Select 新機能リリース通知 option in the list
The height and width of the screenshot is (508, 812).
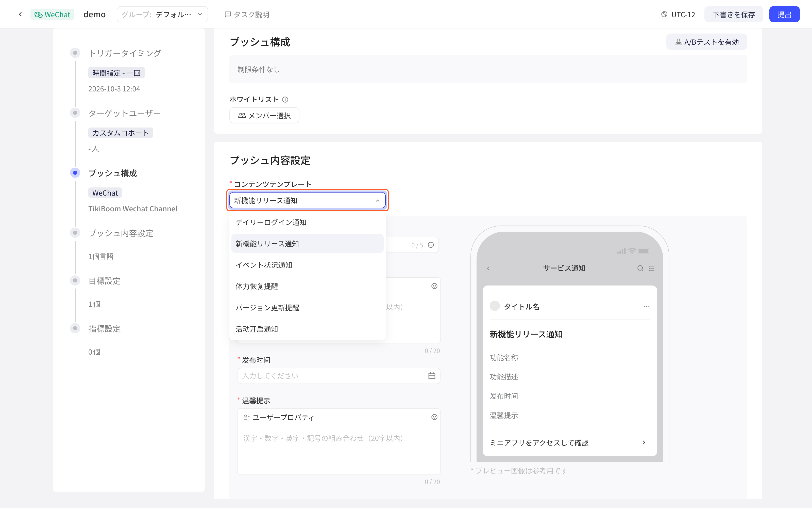pos(307,244)
